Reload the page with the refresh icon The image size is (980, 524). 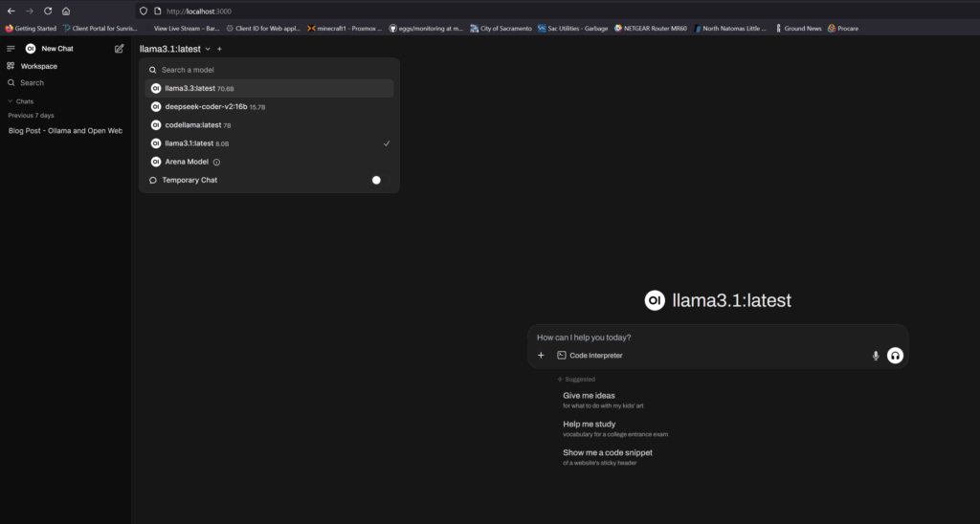click(48, 11)
